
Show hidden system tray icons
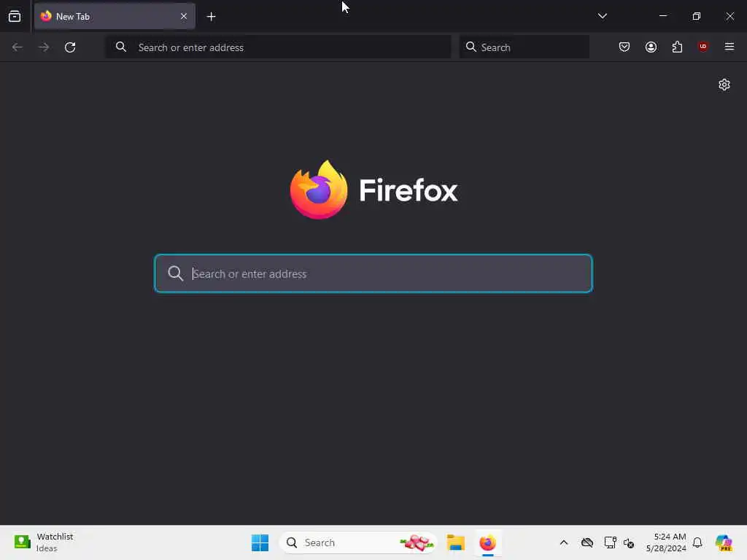pos(564,542)
